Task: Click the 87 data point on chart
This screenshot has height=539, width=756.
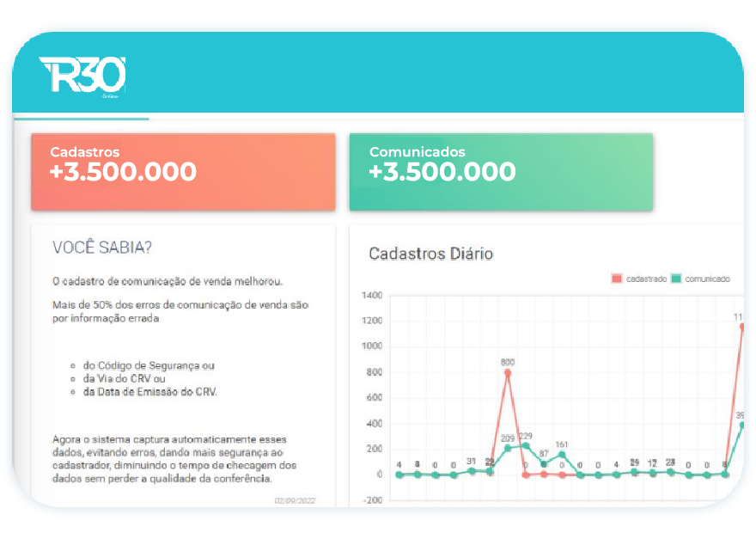Action: [x=544, y=463]
